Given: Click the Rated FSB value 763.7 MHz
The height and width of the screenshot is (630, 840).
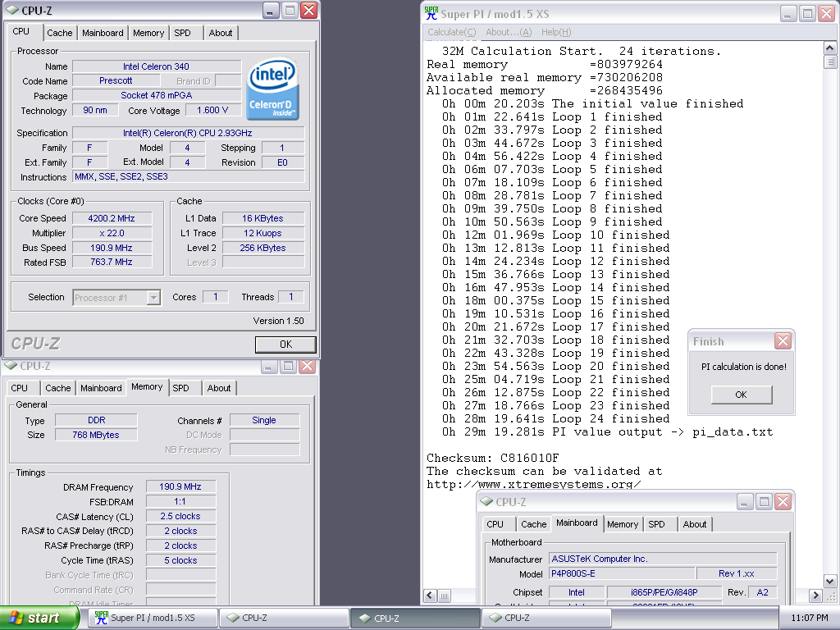Looking at the screenshot, I should click(112, 262).
